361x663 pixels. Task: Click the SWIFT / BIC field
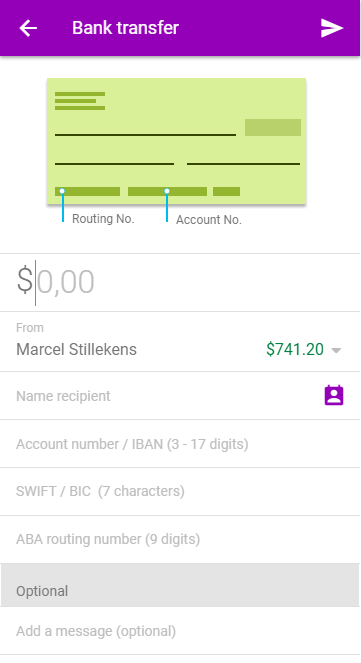click(x=180, y=491)
